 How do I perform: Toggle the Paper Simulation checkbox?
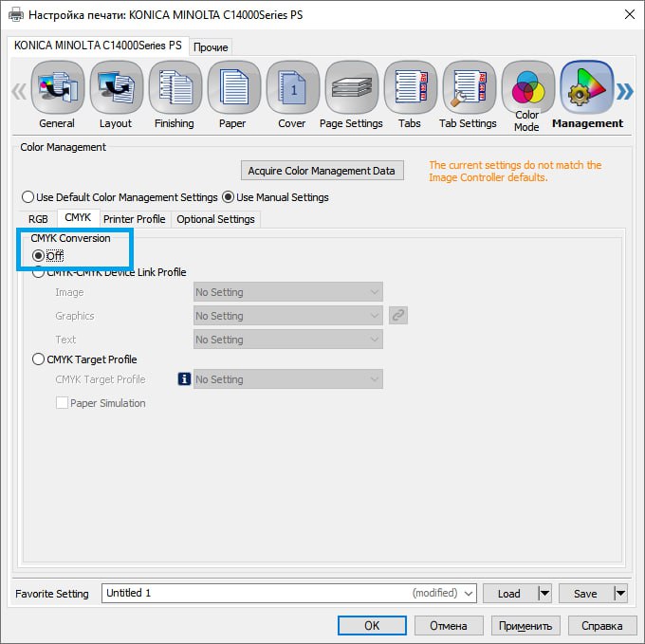pos(62,402)
